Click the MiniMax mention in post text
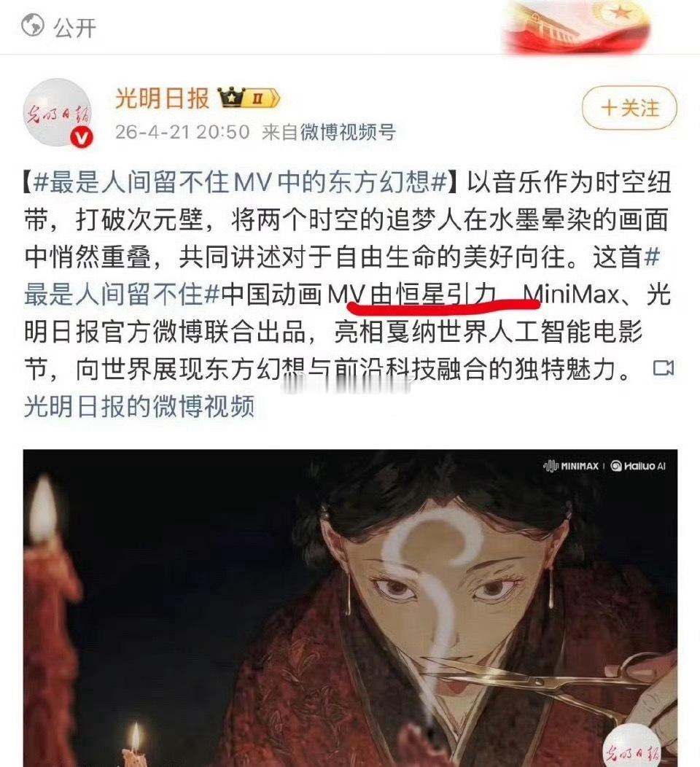700x767 pixels. (572, 295)
